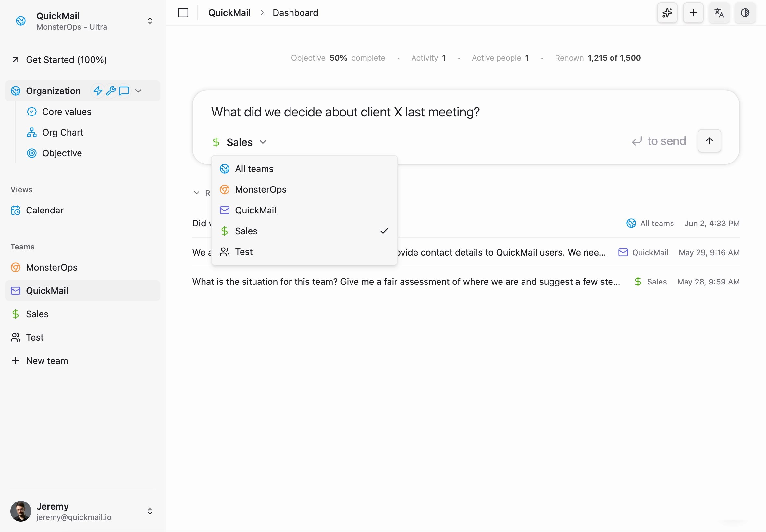This screenshot has width=766, height=532.
Task: Collapse the recent questions section chevron
Action: coord(196,193)
